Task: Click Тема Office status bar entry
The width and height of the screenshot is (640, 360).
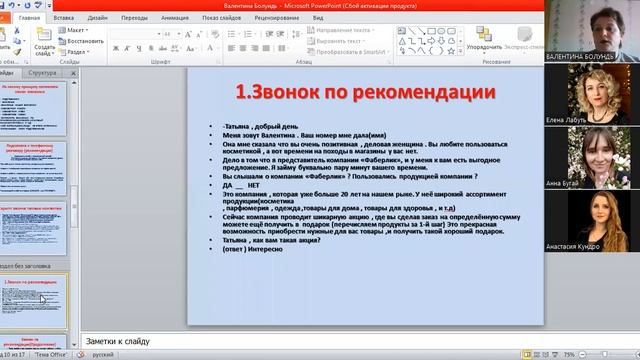Action: point(51,355)
